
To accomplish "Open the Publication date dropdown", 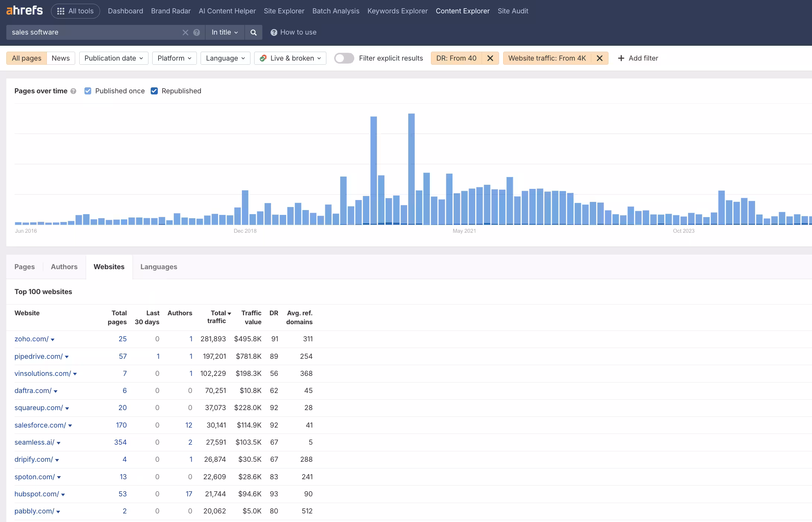I will pyautogui.click(x=114, y=58).
